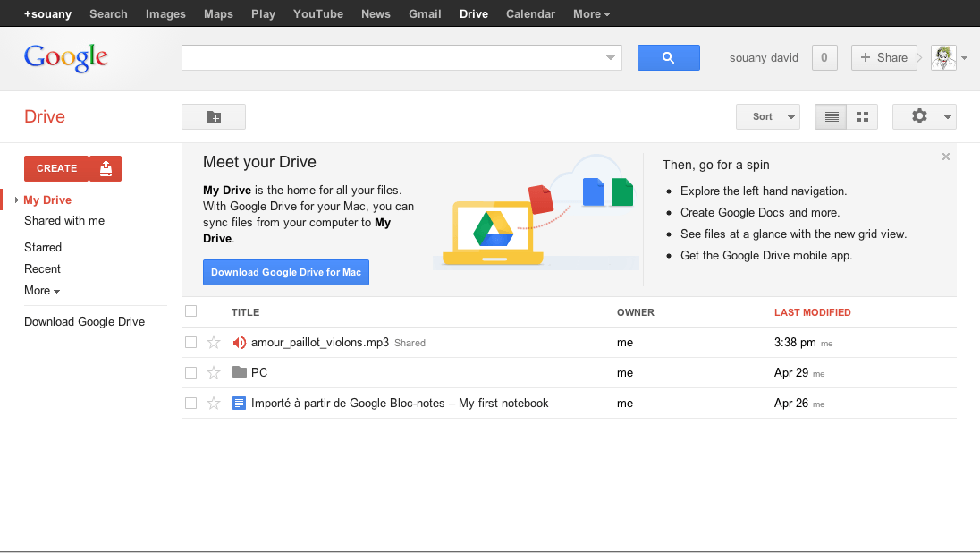Image resolution: width=980 pixels, height=553 pixels.
Task: Click souany david account name
Action: coord(764,57)
